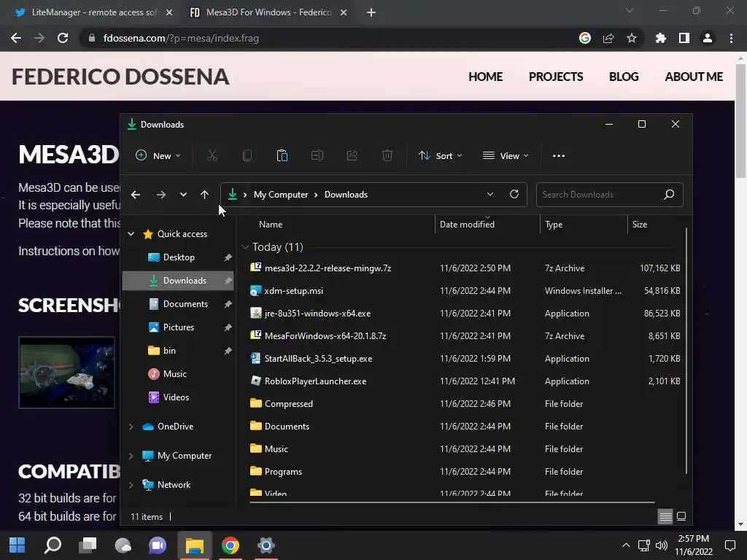Click the Paste icon in Explorer toolbar
This screenshot has height=560, width=747.
click(282, 156)
